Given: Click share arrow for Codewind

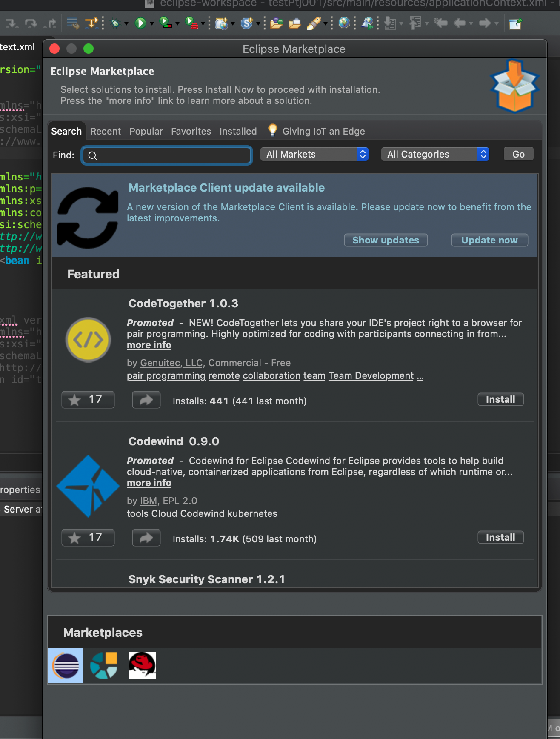Looking at the screenshot, I should tap(146, 538).
